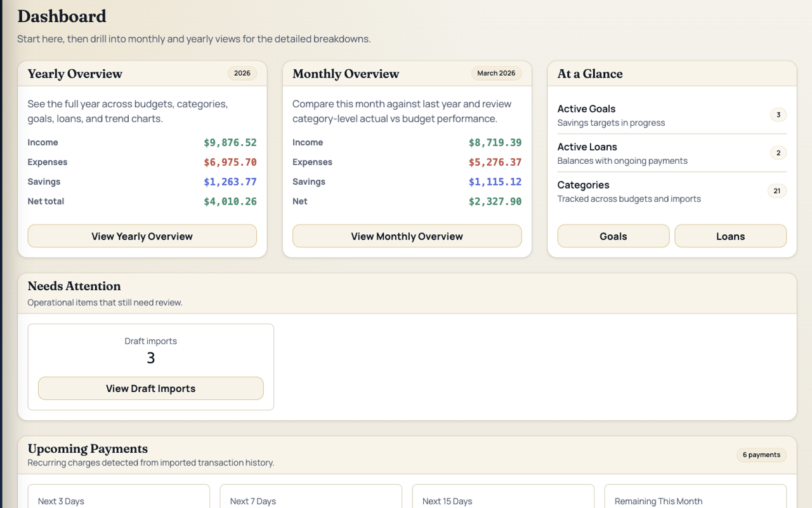Go to the Loans button

tap(730, 236)
